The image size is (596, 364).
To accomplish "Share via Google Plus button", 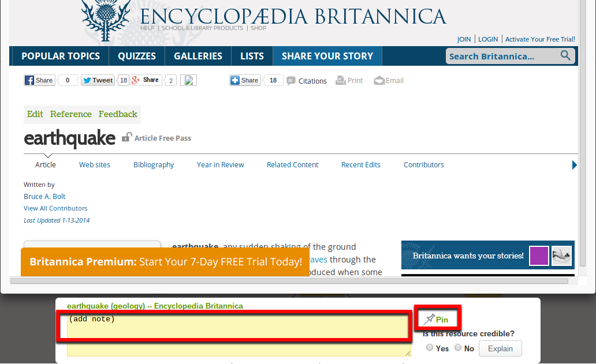I will point(146,80).
